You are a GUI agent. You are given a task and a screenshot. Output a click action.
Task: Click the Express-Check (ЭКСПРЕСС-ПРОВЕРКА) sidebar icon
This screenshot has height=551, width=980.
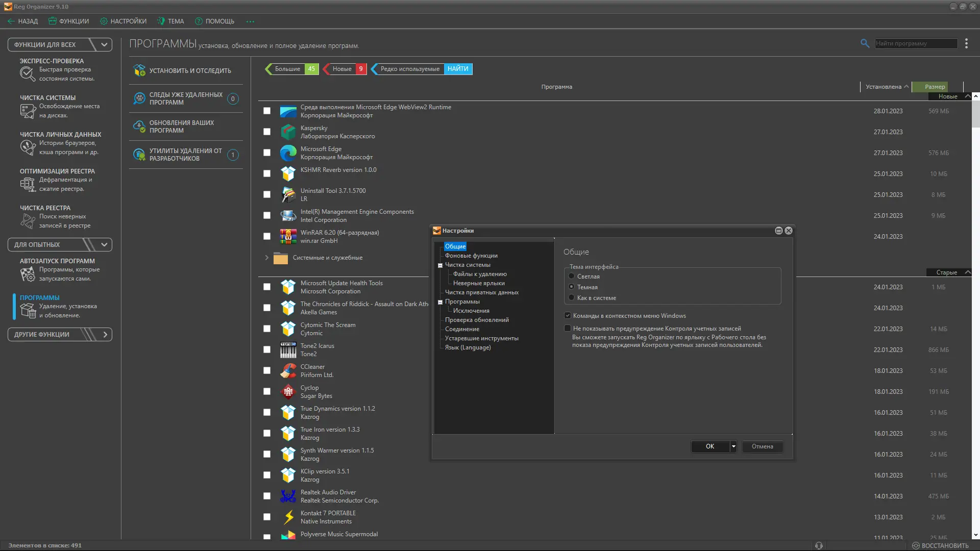[28, 73]
